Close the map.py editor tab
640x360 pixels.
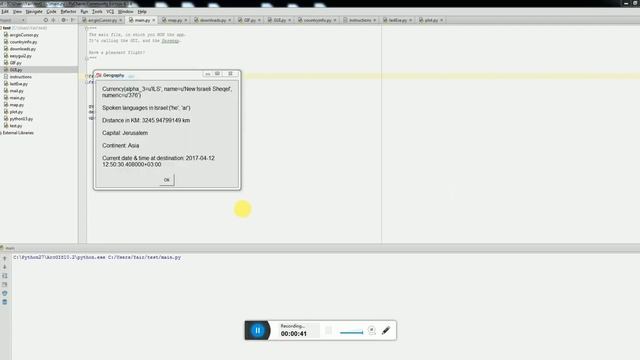click(x=186, y=20)
